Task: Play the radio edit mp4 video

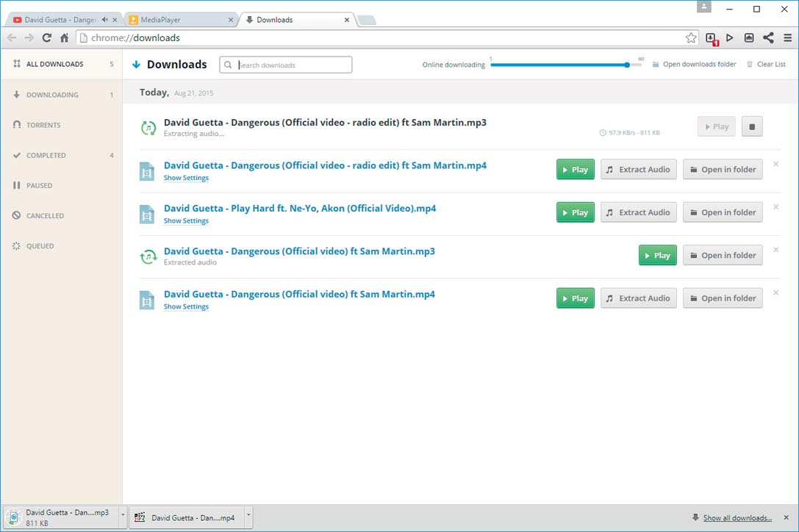Action: click(x=576, y=170)
